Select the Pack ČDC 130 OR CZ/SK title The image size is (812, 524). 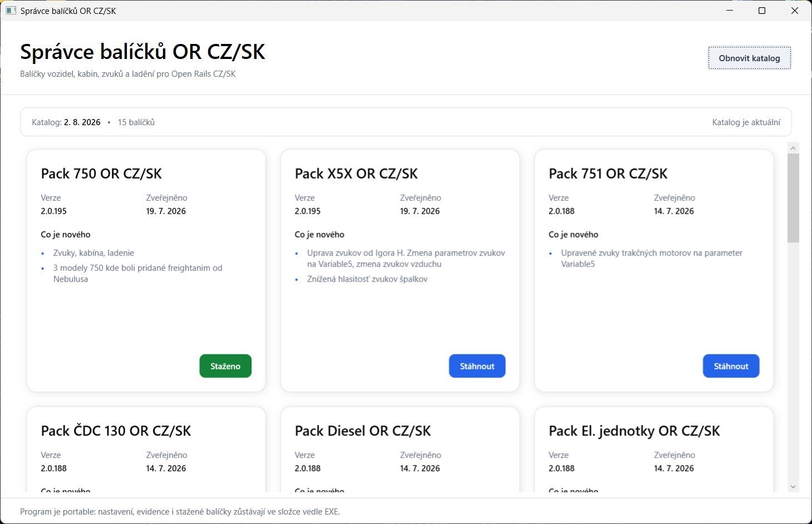pos(116,431)
